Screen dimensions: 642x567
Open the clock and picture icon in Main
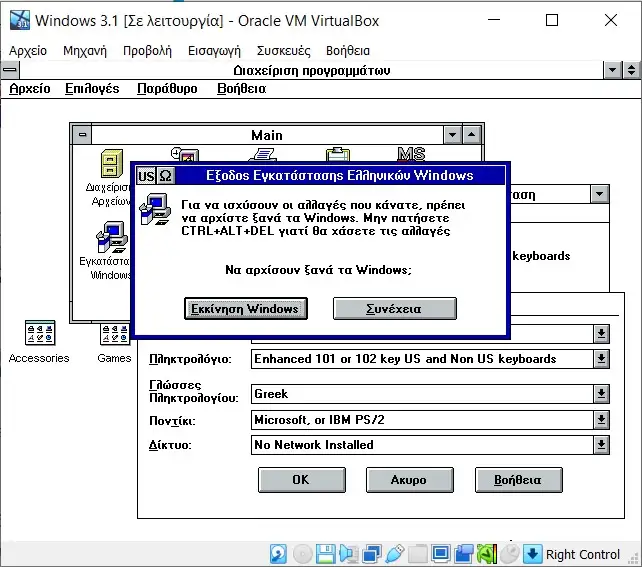pyautogui.click(x=185, y=154)
